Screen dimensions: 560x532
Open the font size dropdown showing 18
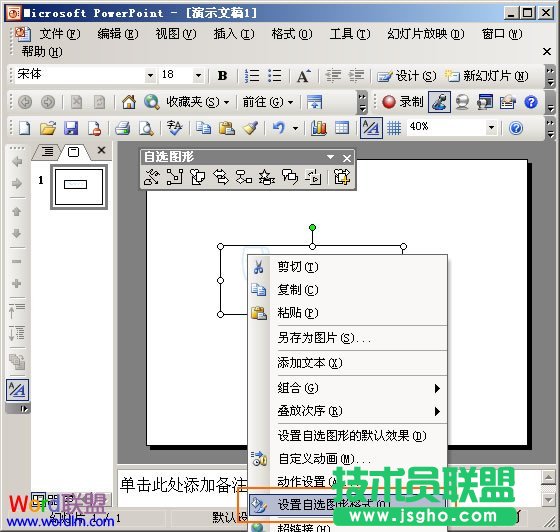tap(198, 75)
